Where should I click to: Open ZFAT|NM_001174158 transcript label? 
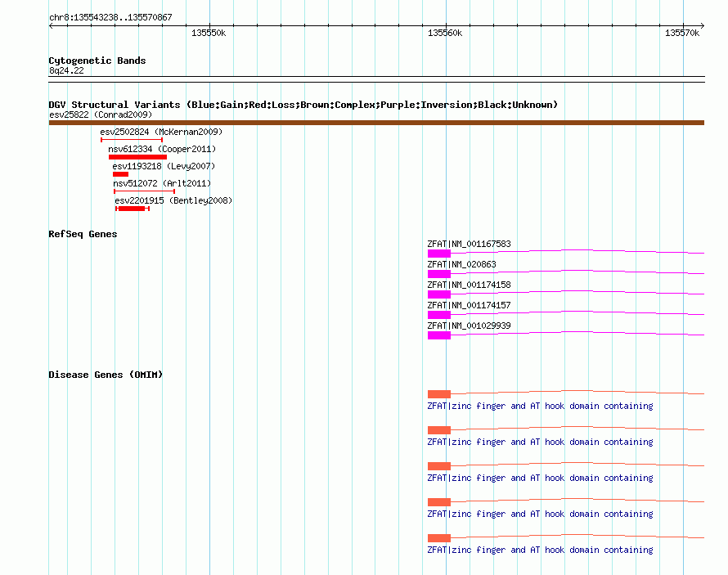click(469, 285)
